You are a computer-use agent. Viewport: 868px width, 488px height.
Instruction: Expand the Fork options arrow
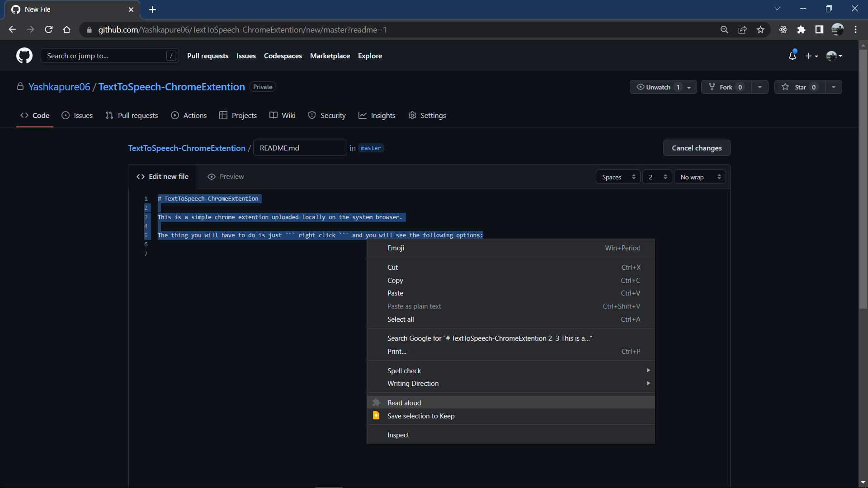pyautogui.click(x=760, y=87)
